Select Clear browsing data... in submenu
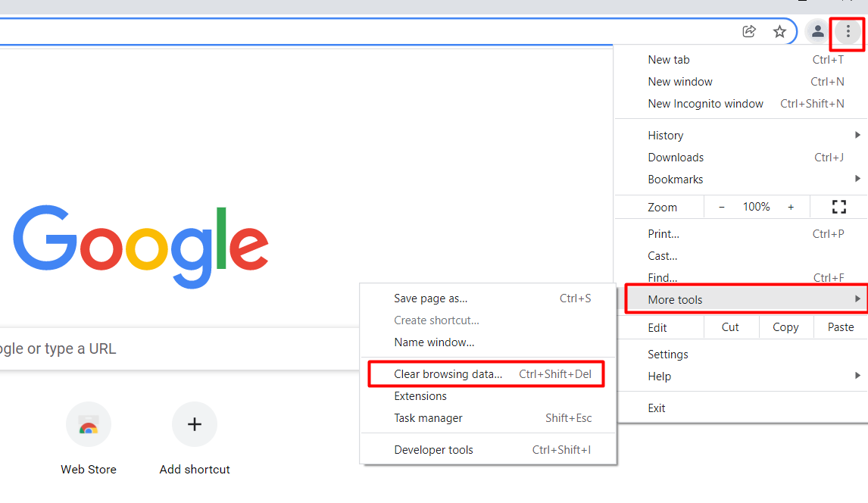Viewport: 868px width, 503px height. (486, 374)
